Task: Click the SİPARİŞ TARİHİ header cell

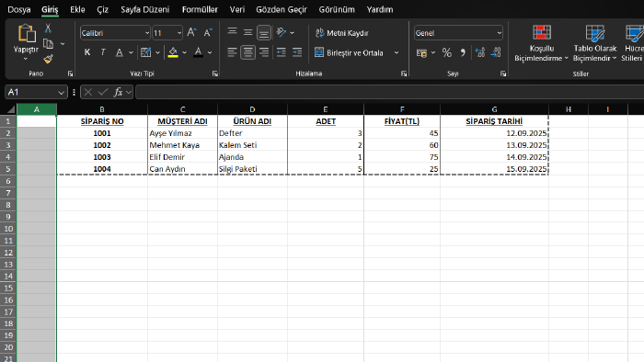Action: tap(494, 121)
